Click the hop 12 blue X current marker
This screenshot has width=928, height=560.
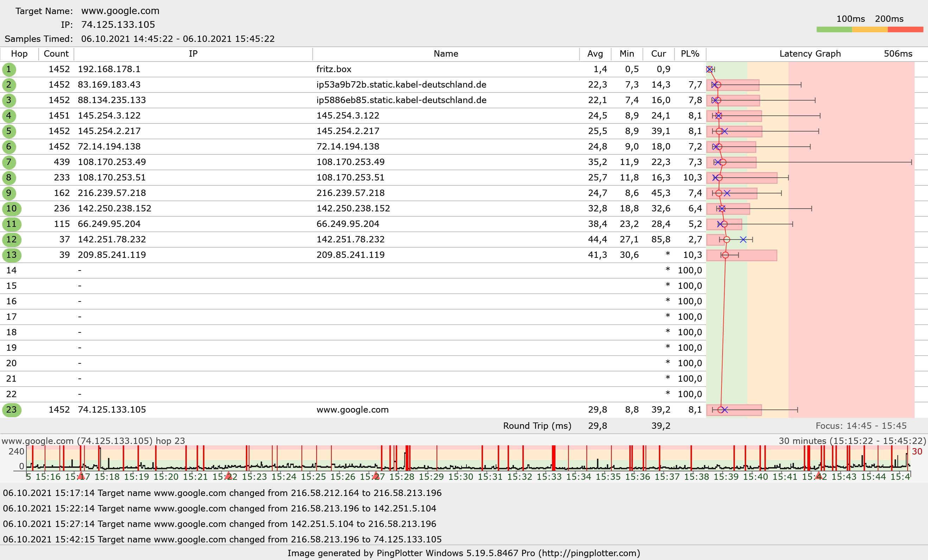[x=743, y=240]
